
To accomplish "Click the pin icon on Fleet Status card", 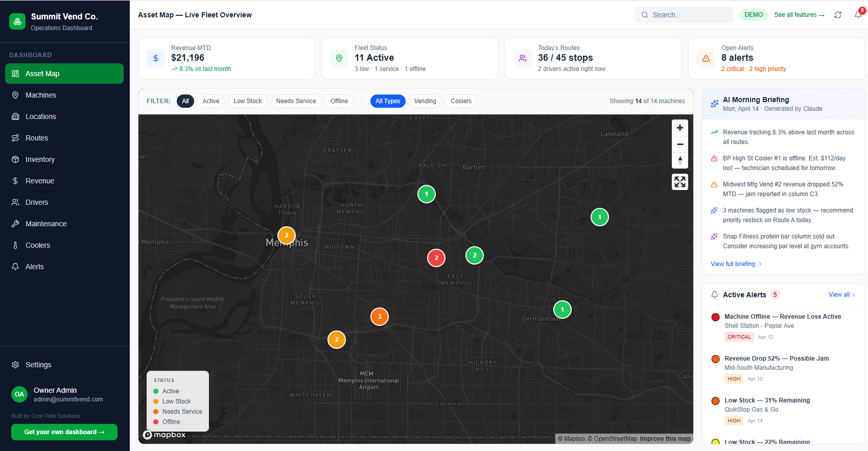I will (x=339, y=58).
